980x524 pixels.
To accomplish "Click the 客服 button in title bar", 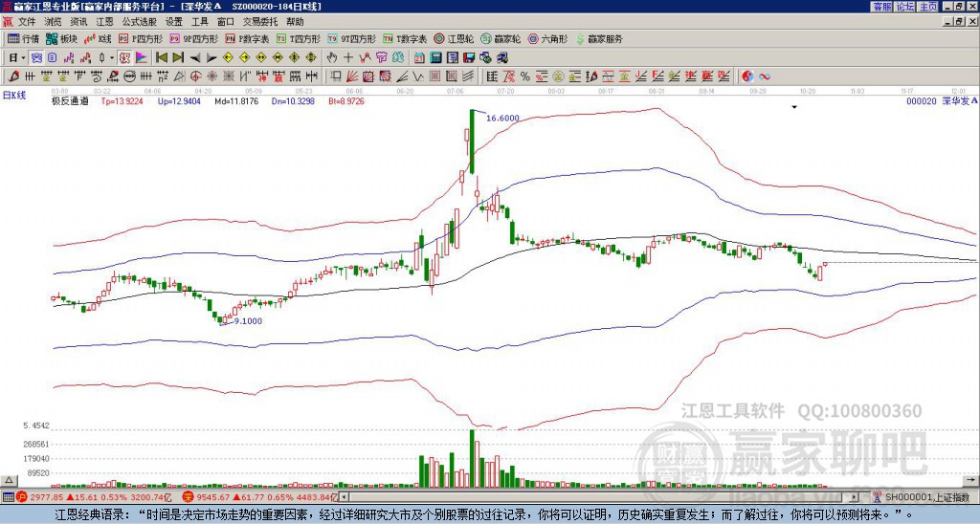I will click(x=882, y=7).
